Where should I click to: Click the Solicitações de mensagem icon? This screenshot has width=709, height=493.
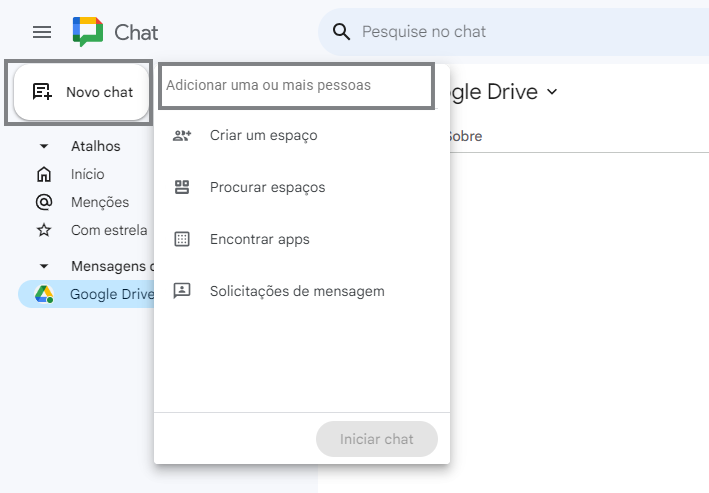(x=182, y=291)
